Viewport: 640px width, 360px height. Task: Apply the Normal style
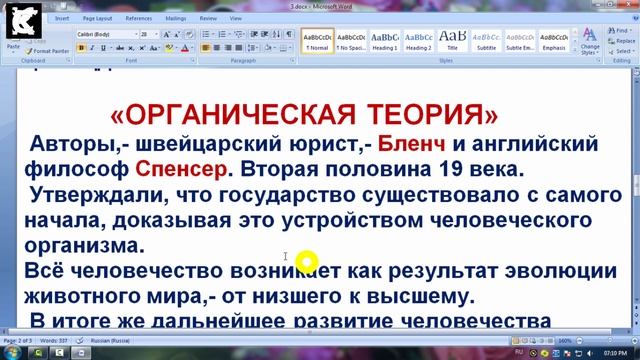(318, 41)
